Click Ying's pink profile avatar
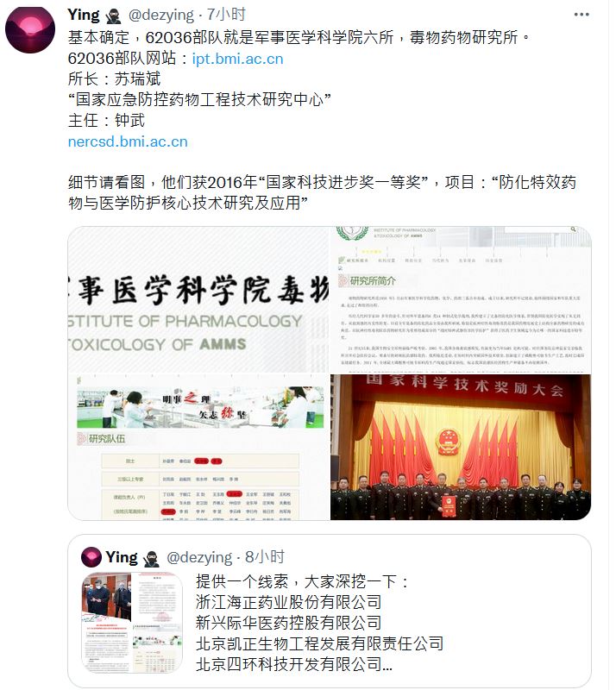 30,30
